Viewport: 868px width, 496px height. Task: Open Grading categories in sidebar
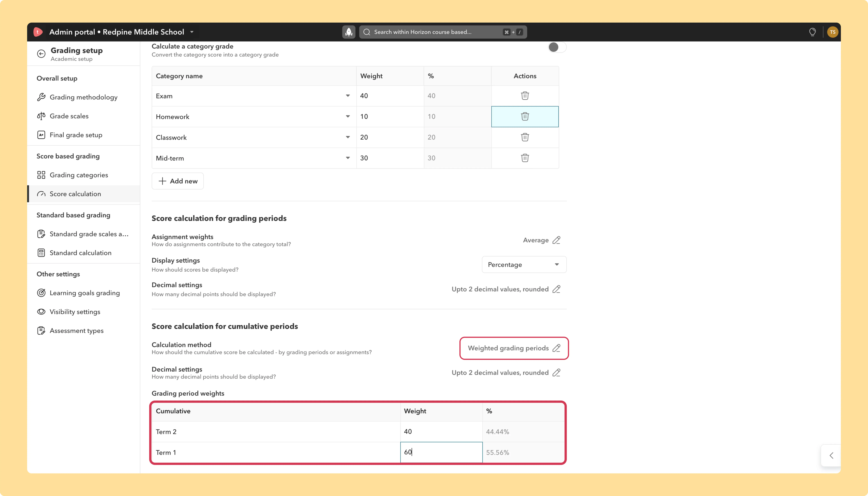point(83,175)
